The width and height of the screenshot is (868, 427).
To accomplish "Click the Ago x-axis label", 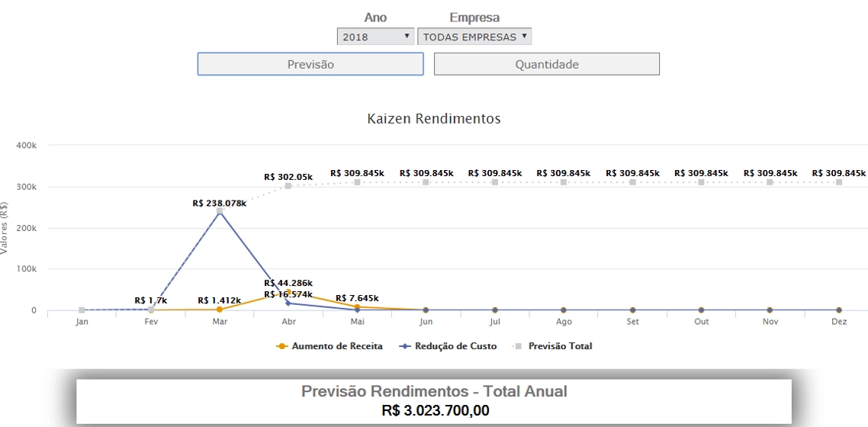I will click(564, 323).
